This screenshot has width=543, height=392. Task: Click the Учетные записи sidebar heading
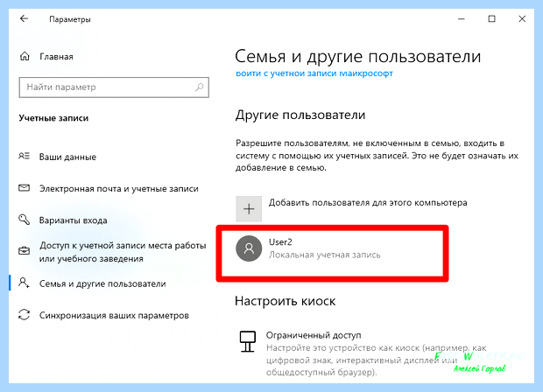click(x=53, y=118)
